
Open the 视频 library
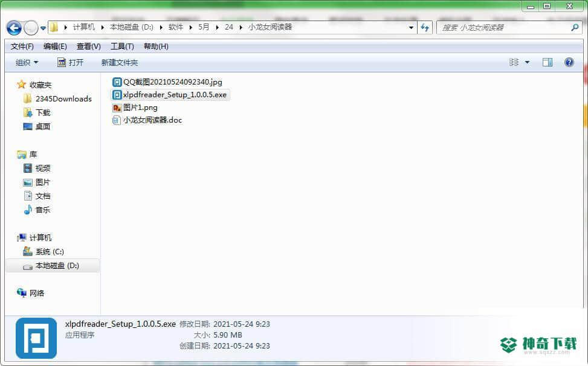coord(43,168)
